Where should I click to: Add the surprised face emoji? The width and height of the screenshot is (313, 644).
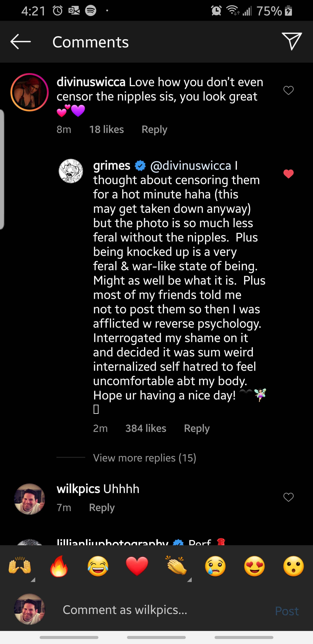(x=293, y=565)
